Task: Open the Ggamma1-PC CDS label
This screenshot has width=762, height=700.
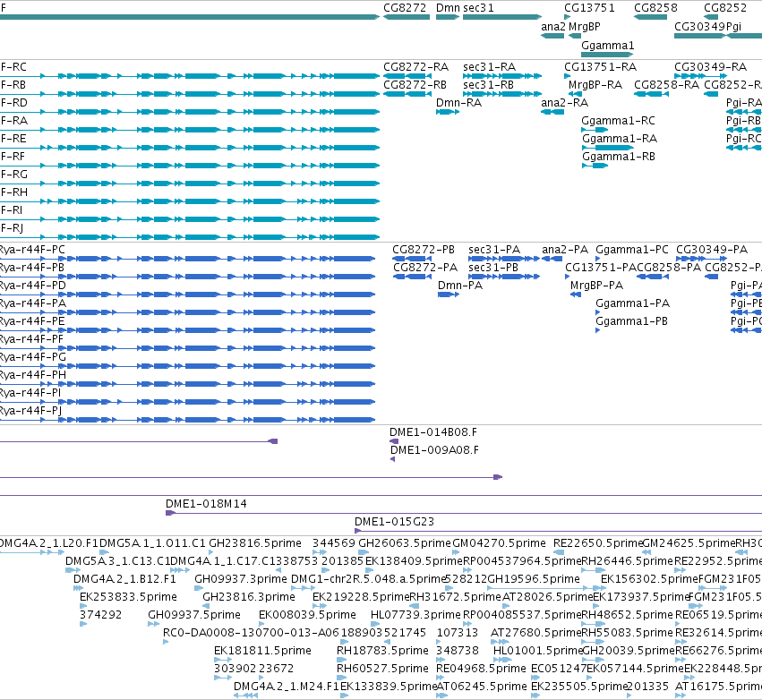Action: pyautogui.click(x=632, y=249)
